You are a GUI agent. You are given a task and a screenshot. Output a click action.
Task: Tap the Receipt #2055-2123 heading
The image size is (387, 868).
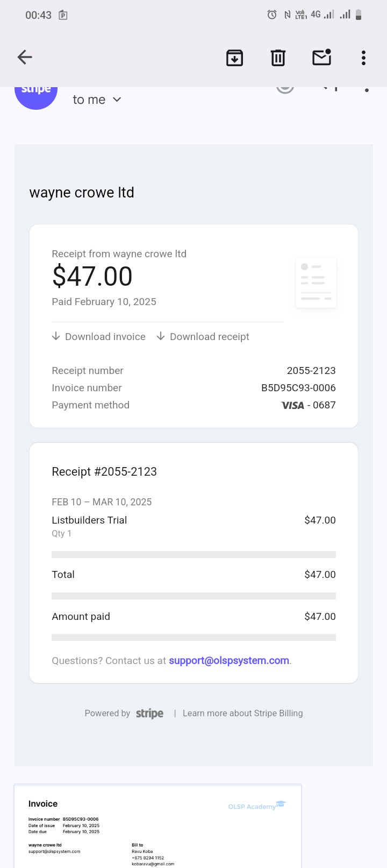tap(104, 472)
